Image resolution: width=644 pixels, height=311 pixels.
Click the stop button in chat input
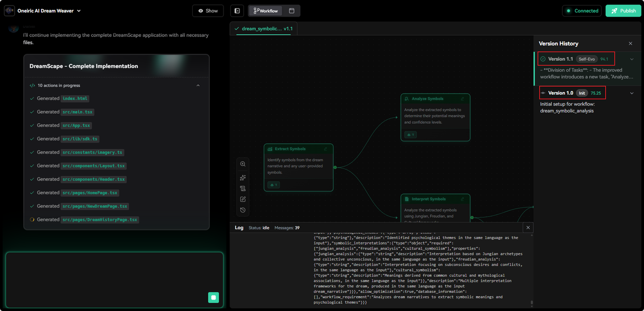click(x=213, y=297)
